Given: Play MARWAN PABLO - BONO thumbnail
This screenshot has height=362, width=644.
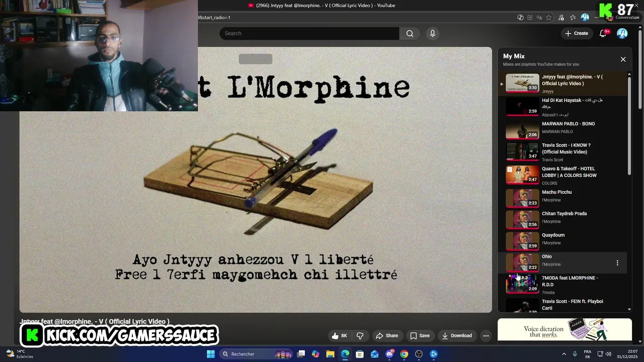Looking at the screenshot, I should pos(522,129).
